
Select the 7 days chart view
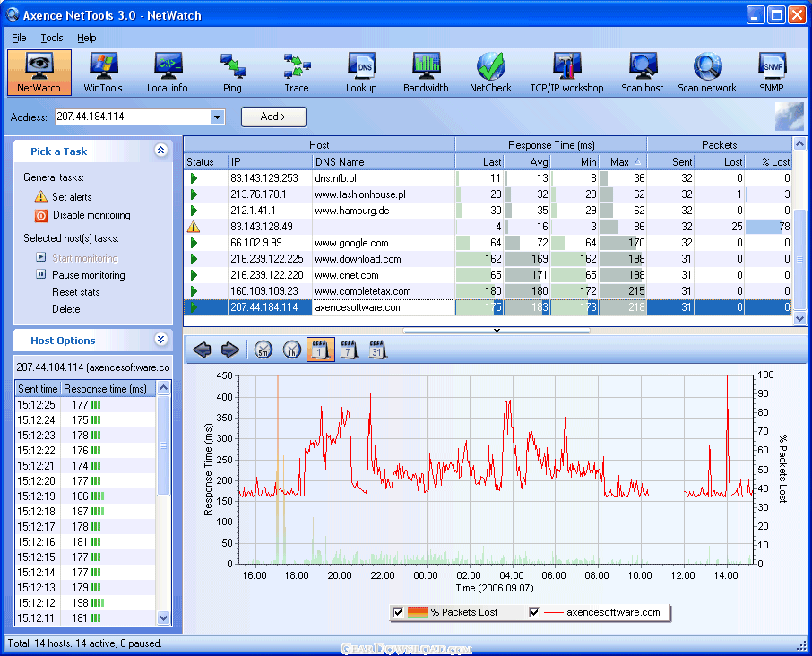pyautogui.click(x=349, y=350)
